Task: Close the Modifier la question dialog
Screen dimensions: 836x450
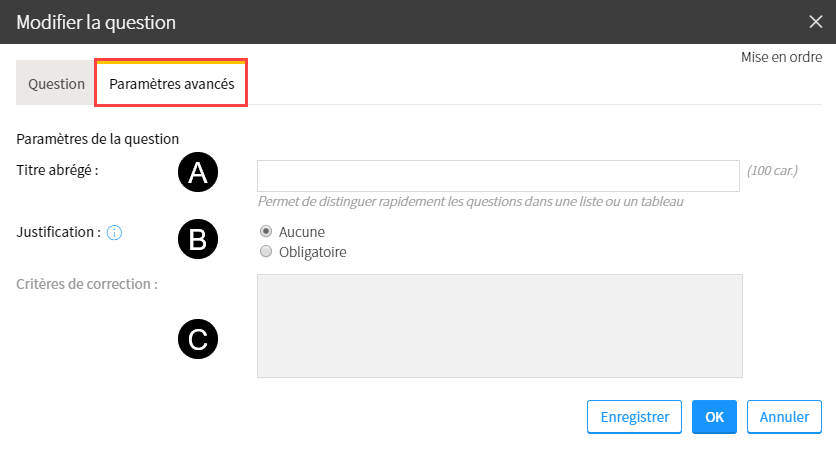Action: (x=816, y=22)
